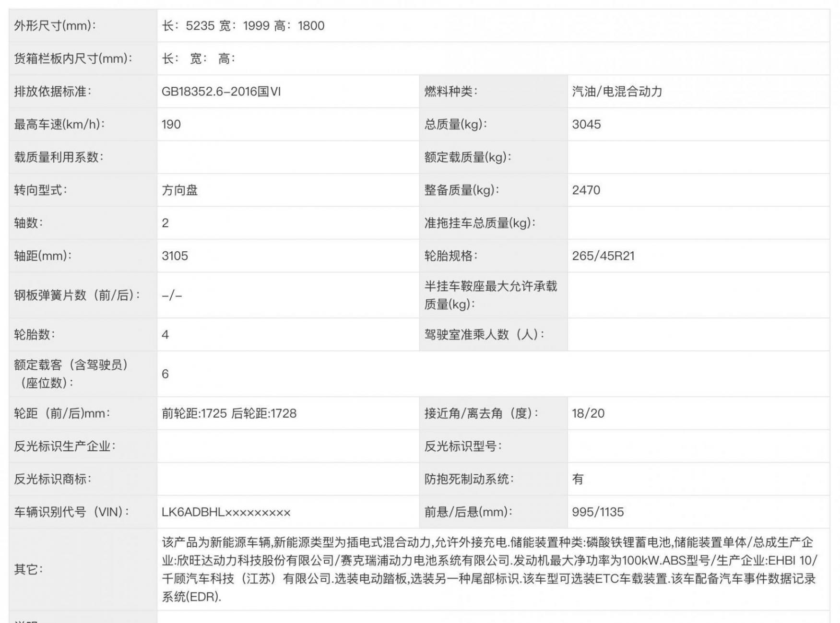Select the steering type value 方向盘
This screenshot has width=840, height=623.
pyautogui.click(x=180, y=190)
